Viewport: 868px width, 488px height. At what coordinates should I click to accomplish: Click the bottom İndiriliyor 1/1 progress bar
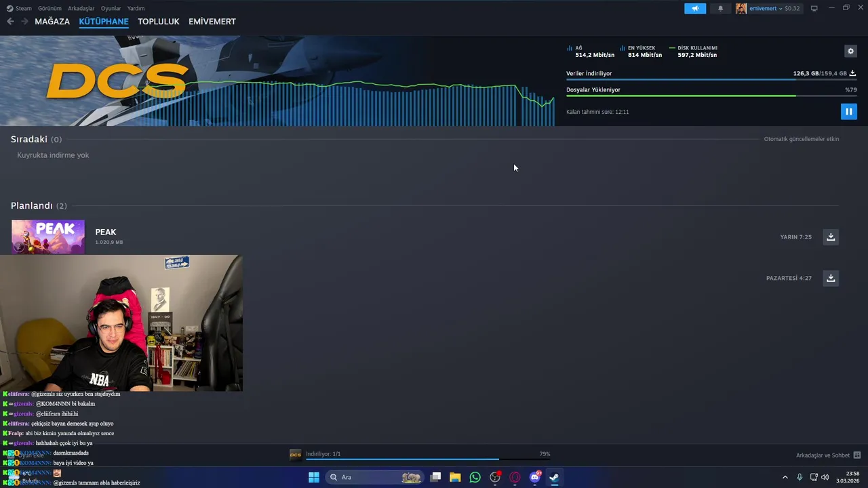(x=428, y=460)
